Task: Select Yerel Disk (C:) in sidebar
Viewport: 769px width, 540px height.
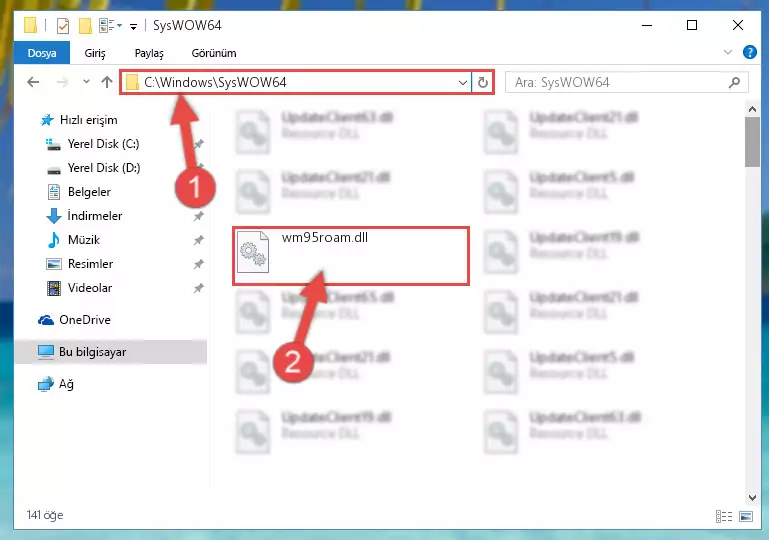Action: (x=103, y=144)
